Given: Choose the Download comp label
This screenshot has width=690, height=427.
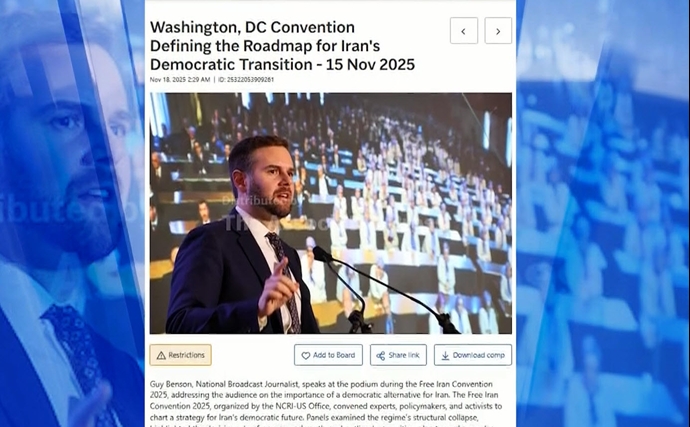Looking at the screenshot, I should [479, 355].
